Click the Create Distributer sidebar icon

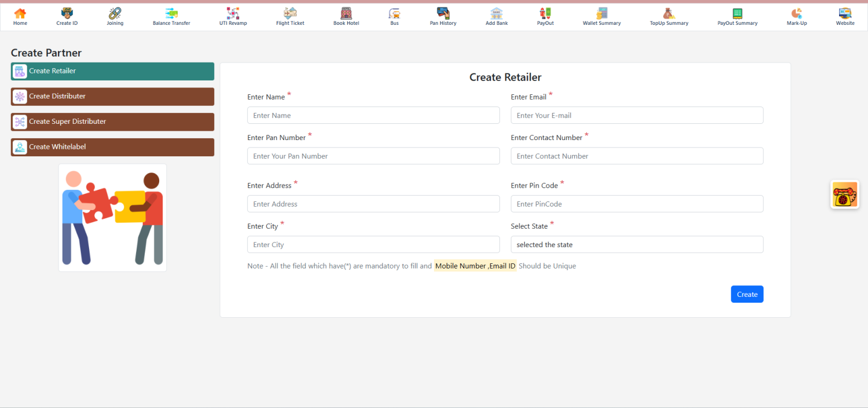pyautogui.click(x=20, y=97)
